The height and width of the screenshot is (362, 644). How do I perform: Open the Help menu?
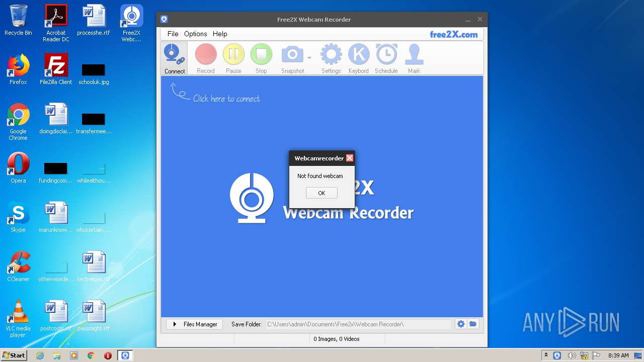[220, 34]
